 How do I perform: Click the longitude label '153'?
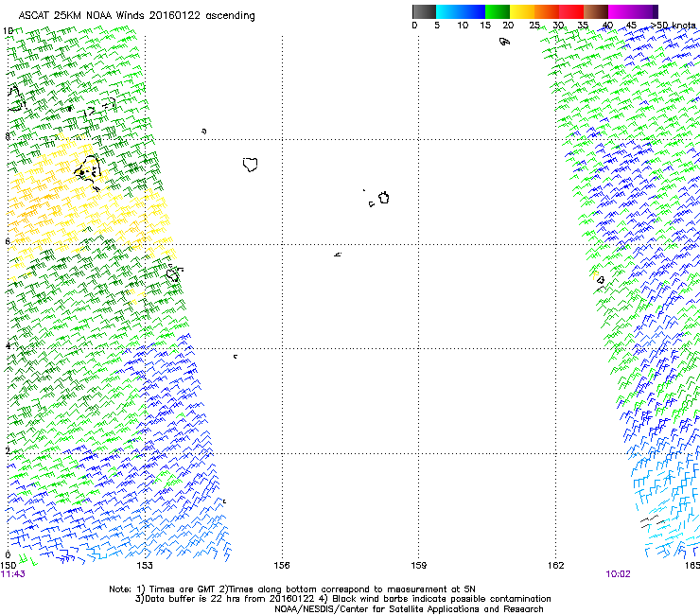[145, 566]
